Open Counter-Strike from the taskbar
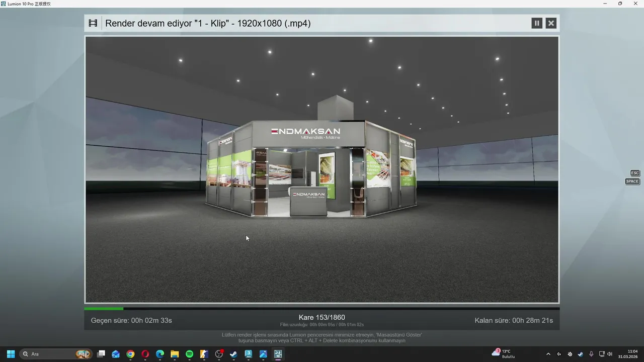The width and height of the screenshot is (644, 362). (x=204, y=354)
